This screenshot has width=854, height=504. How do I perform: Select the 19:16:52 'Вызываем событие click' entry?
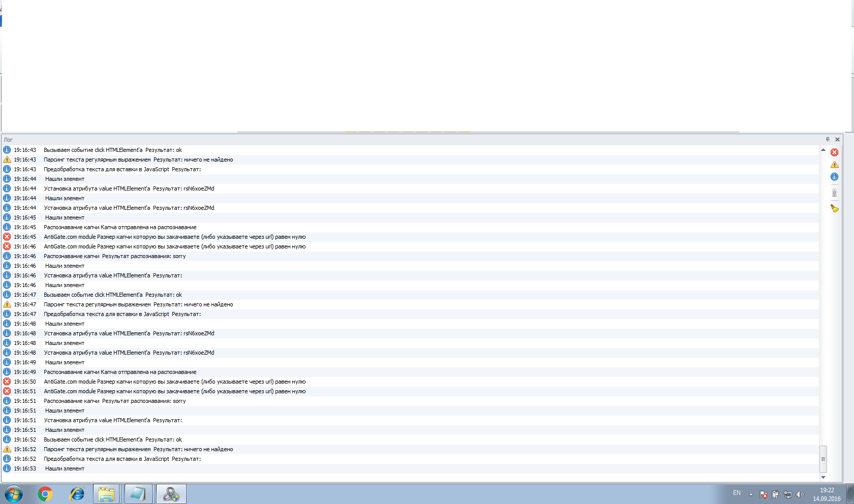click(410, 439)
